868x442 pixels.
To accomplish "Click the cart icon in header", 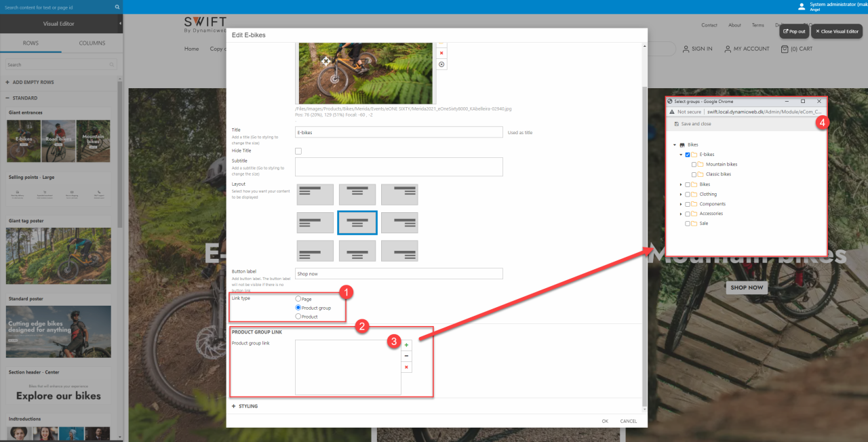I will 785,49.
